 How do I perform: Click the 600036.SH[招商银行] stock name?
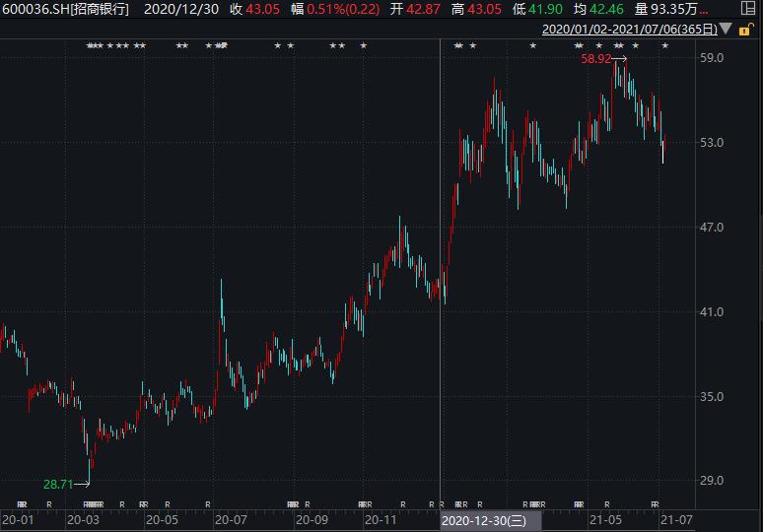coord(65,9)
